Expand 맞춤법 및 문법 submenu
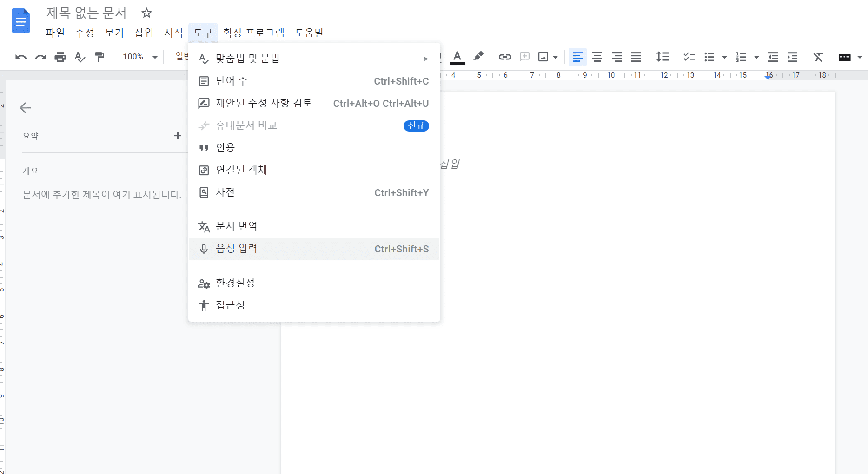This screenshot has height=474, width=868. [x=314, y=59]
